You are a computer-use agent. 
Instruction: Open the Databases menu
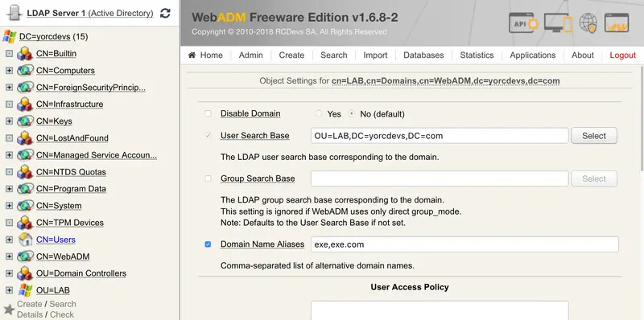(423, 55)
